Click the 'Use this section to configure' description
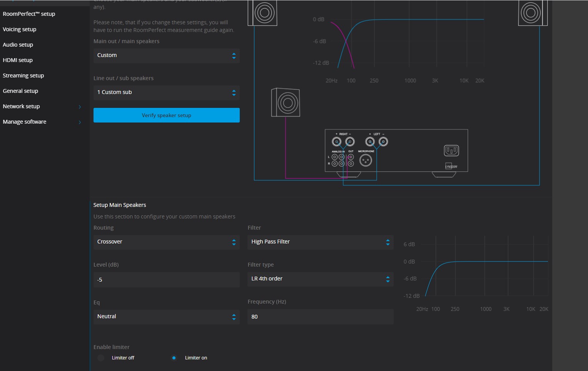 tap(164, 217)
